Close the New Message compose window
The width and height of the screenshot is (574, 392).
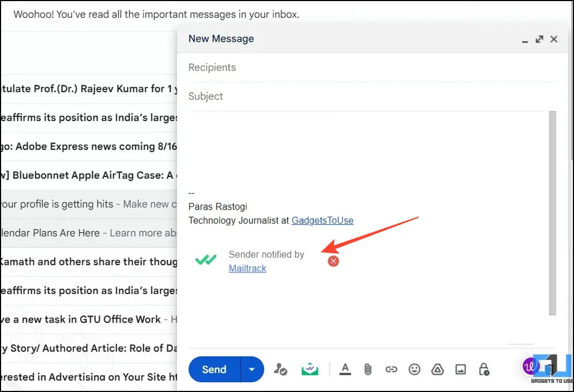click(554, 39)
